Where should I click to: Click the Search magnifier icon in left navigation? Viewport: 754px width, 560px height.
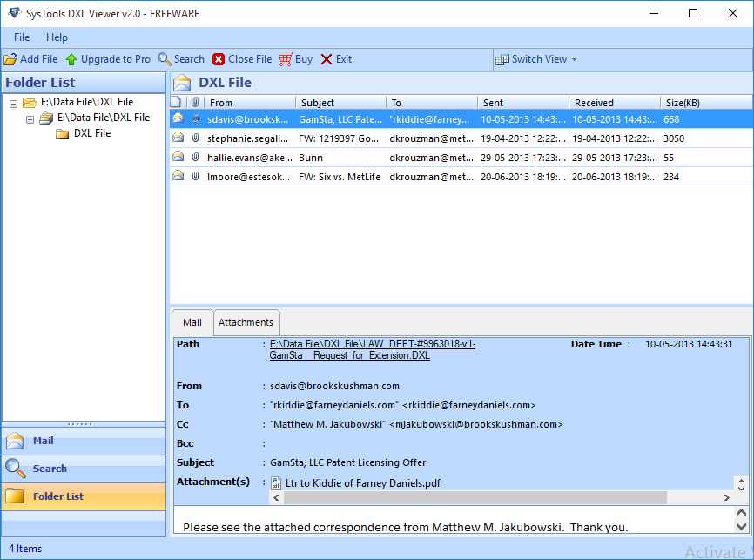[16, 468]
